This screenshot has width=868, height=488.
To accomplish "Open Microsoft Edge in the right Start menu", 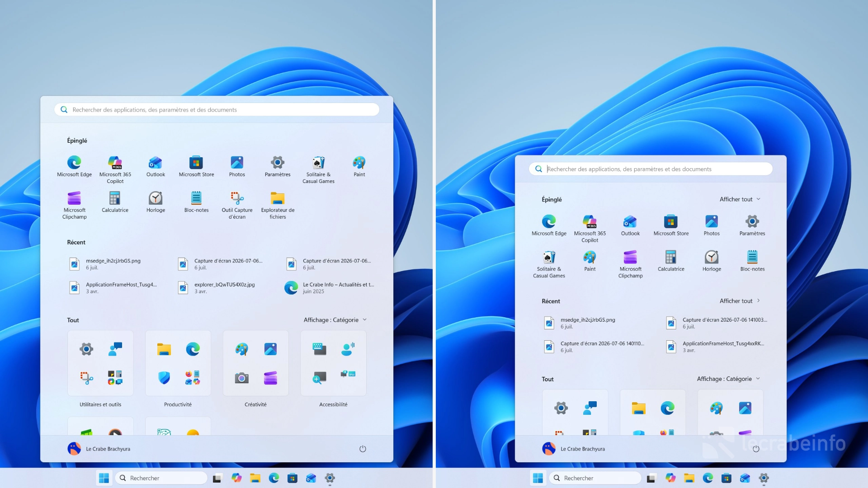I will pos(549,225).
